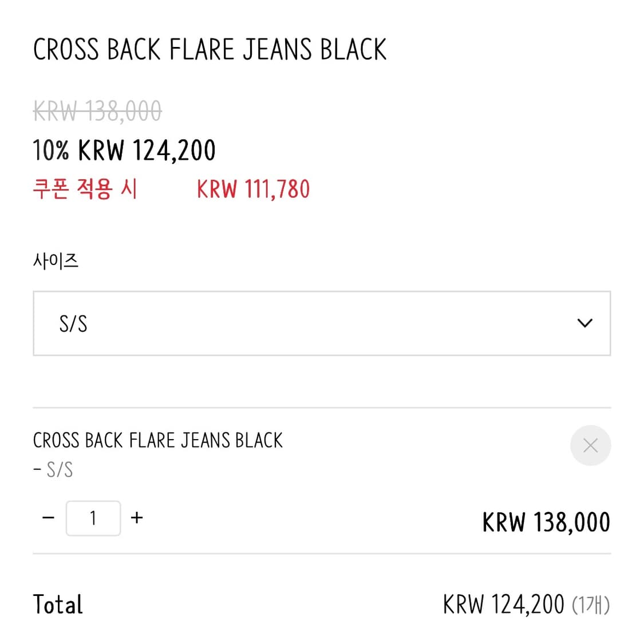Click the 사이즈 label above the dropdown
This screenshot has height=644, width=644.
(56, 261)
